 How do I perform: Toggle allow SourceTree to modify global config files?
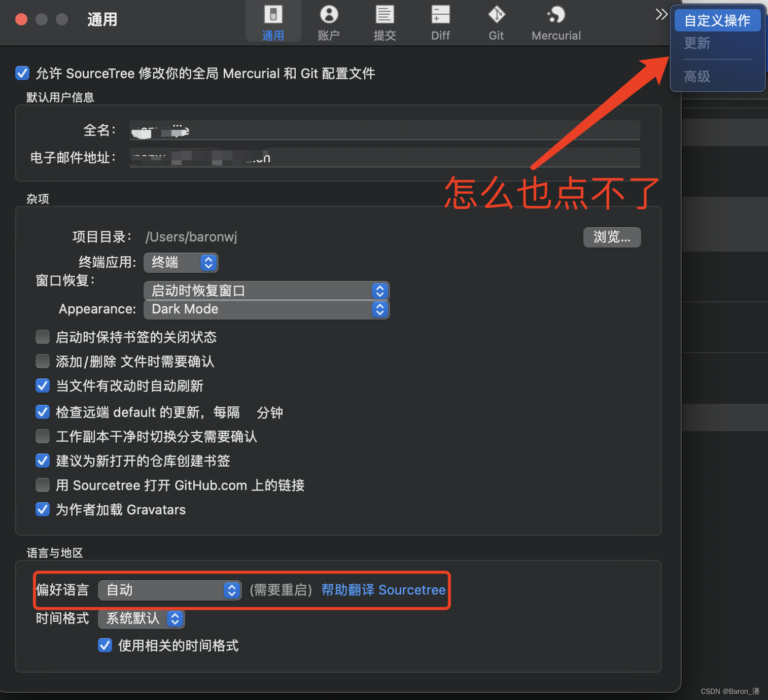(x=22, y=73)
